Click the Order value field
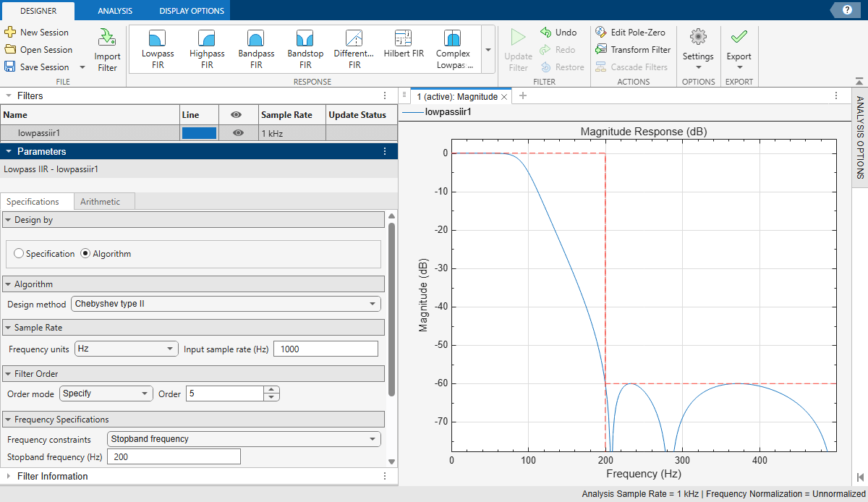This screenshot has width=868, height=502. 224,393
